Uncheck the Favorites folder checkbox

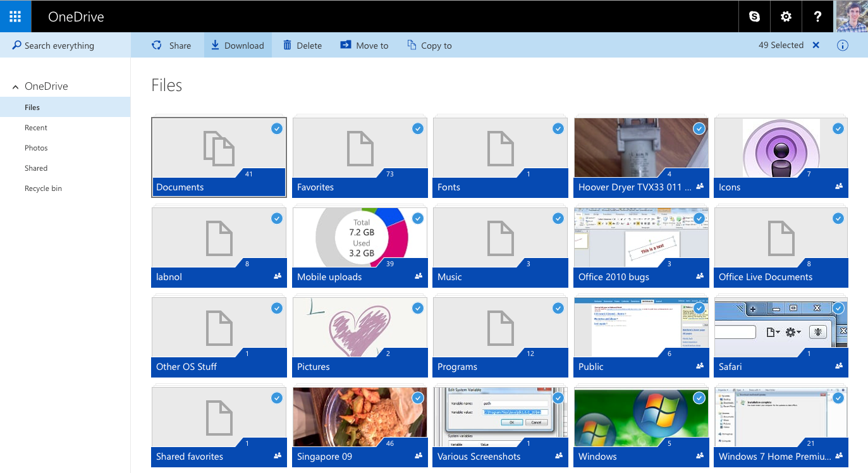[x=417, y=128]
